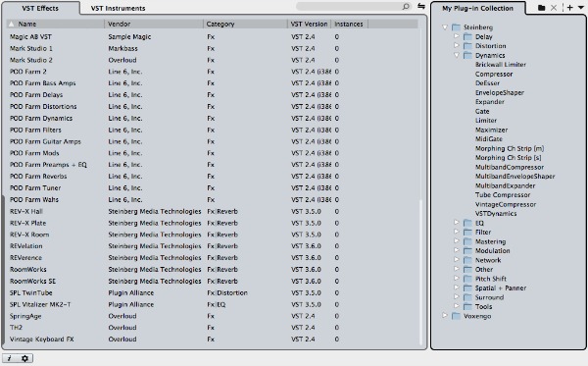The height and width of the screenshot is (366, 588).
Task: Switch to the VST Effects tab
Action: [x=40, y=8]
